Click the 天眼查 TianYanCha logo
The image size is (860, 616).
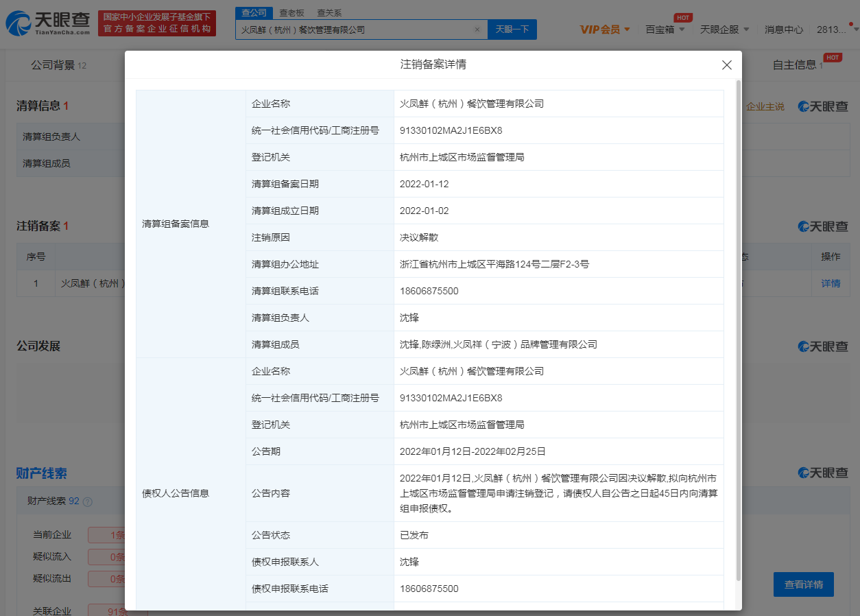pos(48,23)
